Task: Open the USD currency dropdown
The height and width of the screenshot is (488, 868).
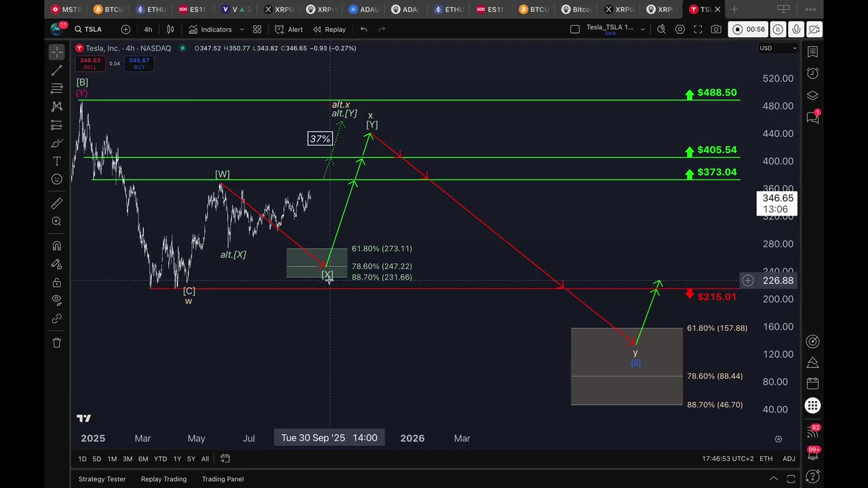Action: point(778,48)
